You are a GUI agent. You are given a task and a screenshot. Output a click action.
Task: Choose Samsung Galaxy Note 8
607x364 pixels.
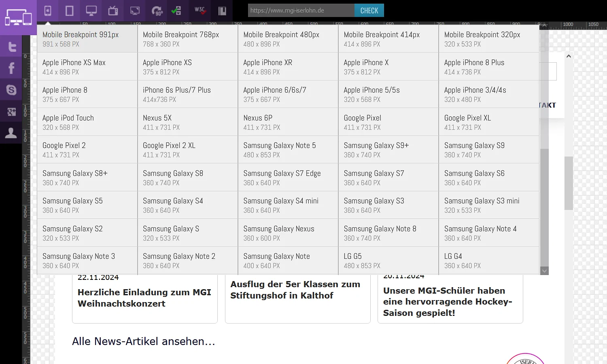(388, 233)
